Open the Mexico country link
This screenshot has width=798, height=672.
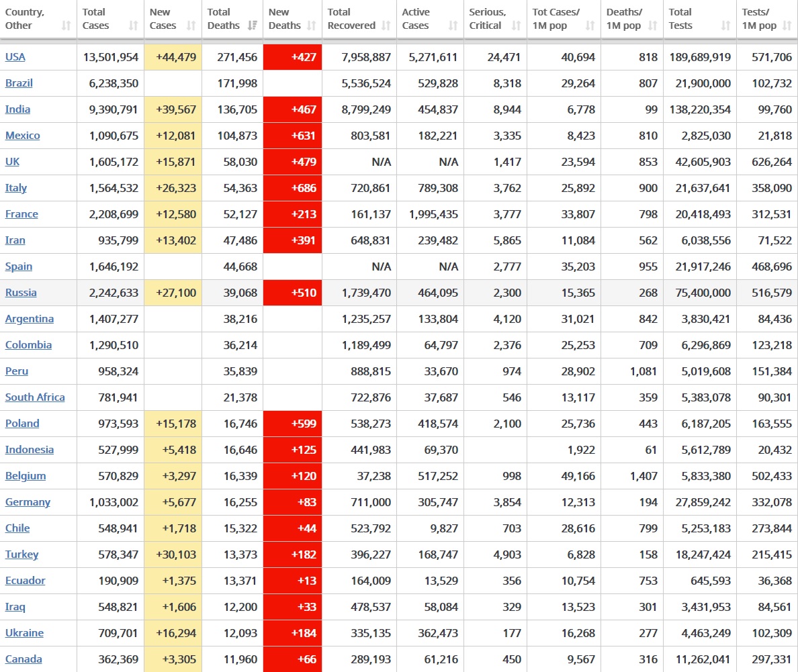22,136
